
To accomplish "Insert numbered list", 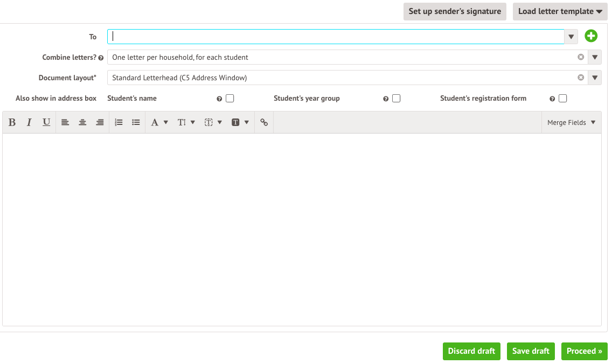I will coord(119,123).
